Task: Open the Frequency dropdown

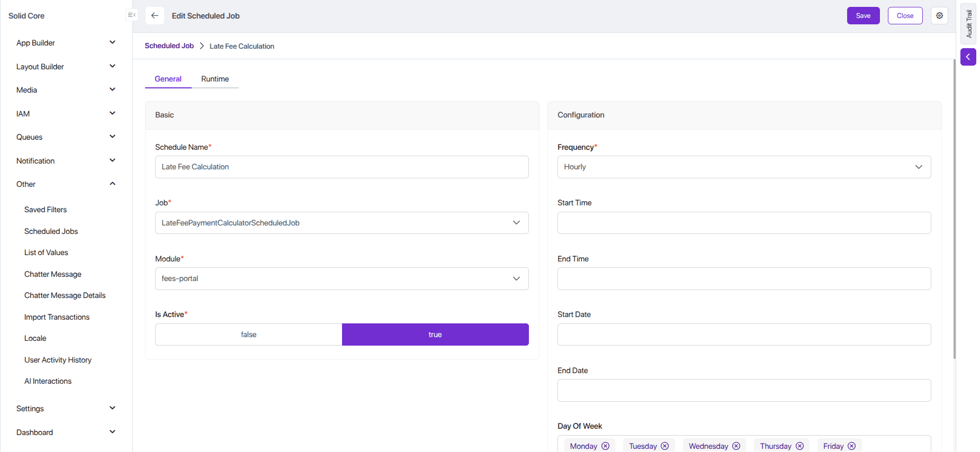Action: tap(744, 167)
